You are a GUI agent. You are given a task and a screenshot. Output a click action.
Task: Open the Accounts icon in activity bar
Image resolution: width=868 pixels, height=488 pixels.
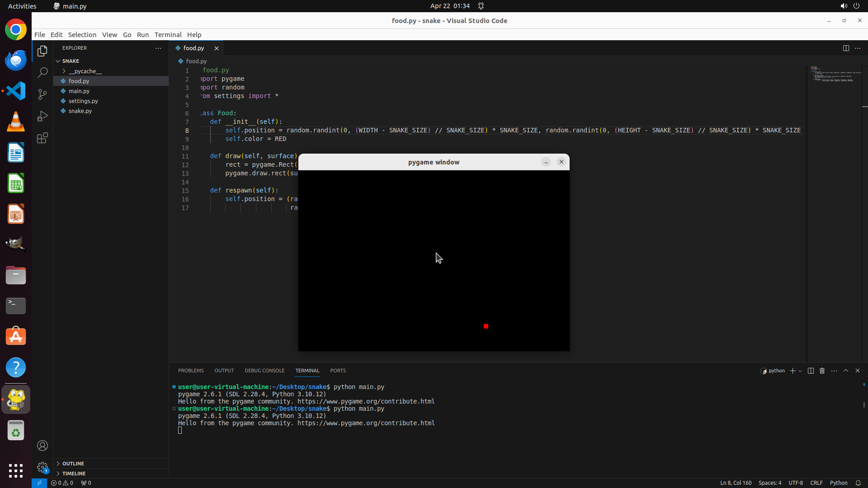pos(42,446)
